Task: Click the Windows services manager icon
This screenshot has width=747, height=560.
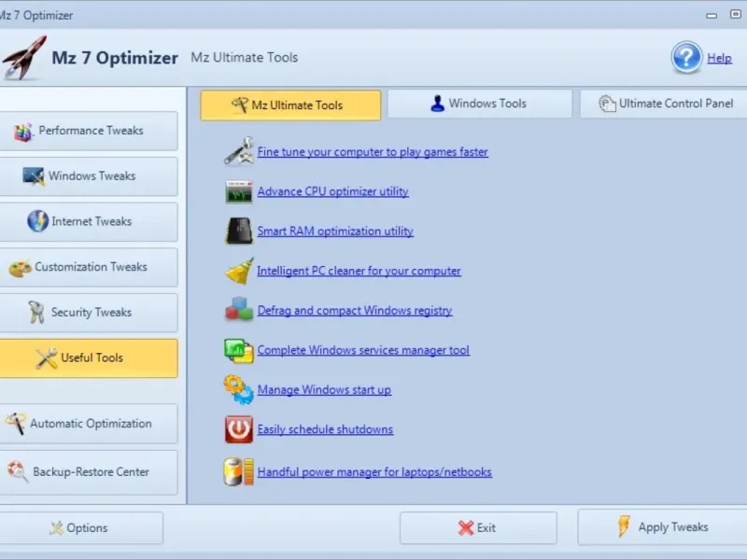Action: [x=239, y=351]
